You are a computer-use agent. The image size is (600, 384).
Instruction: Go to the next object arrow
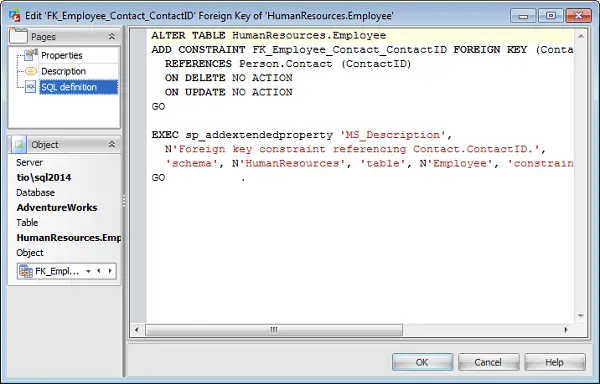pyautogui.click(x=110, y=271)
